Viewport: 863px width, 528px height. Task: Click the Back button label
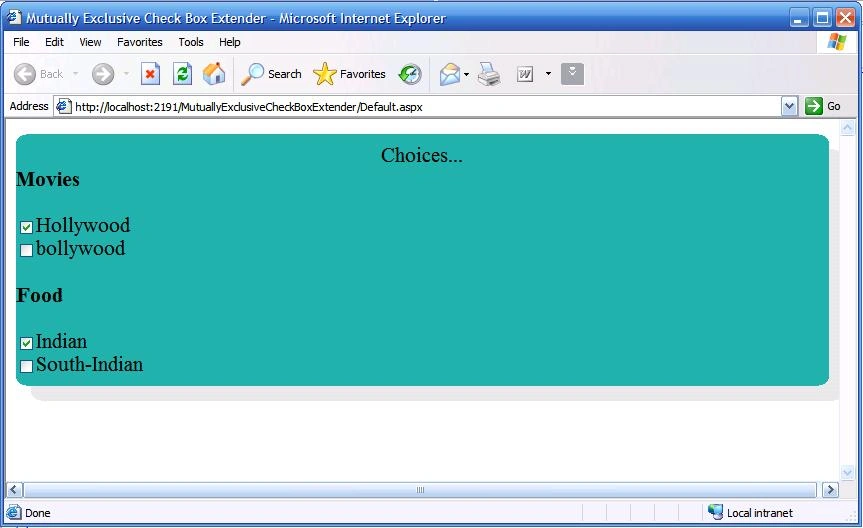tap(52, 74)
